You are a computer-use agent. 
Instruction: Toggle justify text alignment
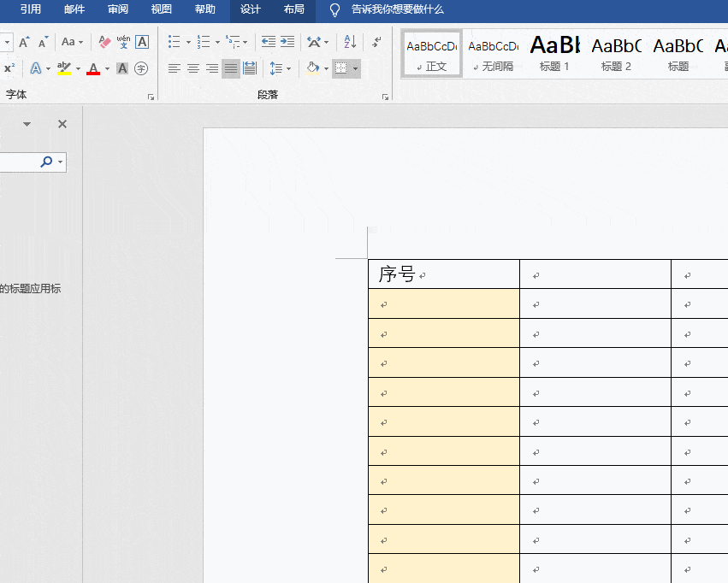coord(231,68)
